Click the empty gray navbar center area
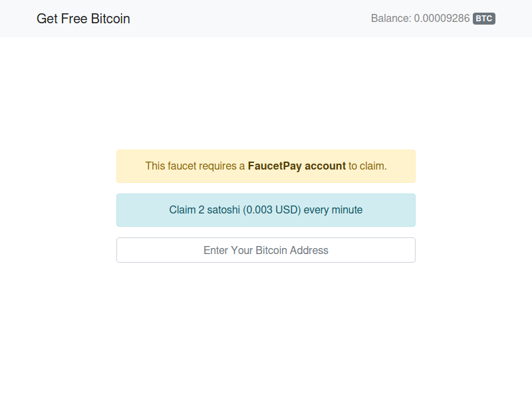This screenshot has width=532, height=399. click(253, 19)
